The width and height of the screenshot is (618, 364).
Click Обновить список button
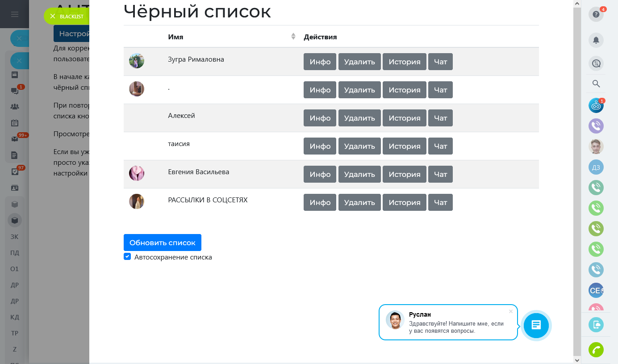(x=163, y=243)
